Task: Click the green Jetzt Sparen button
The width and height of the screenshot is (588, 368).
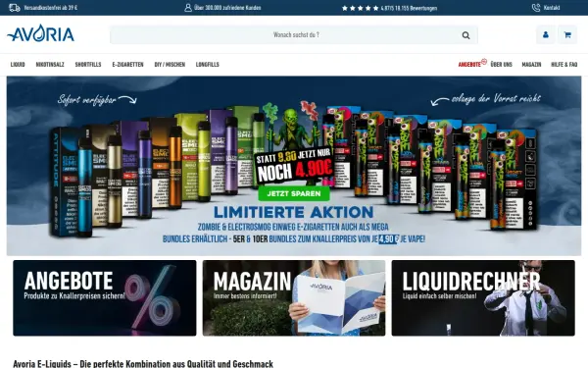Action: 294,193
